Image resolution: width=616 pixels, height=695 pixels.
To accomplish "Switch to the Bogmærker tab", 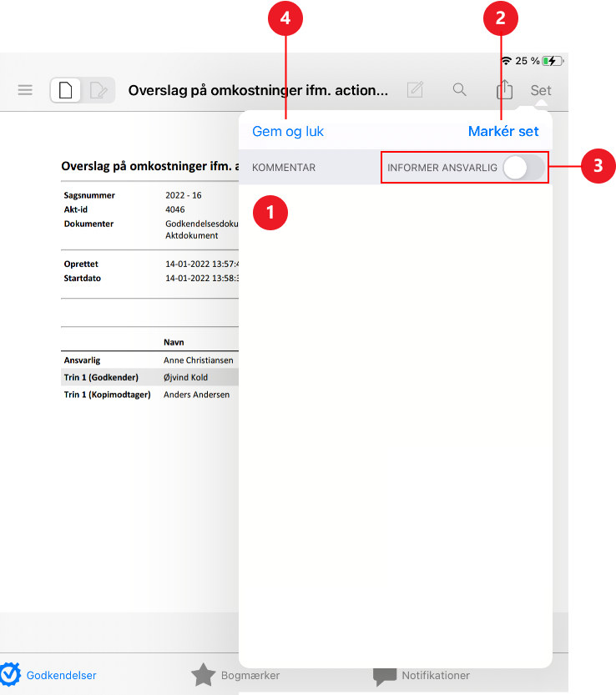I will pos(235,675).
